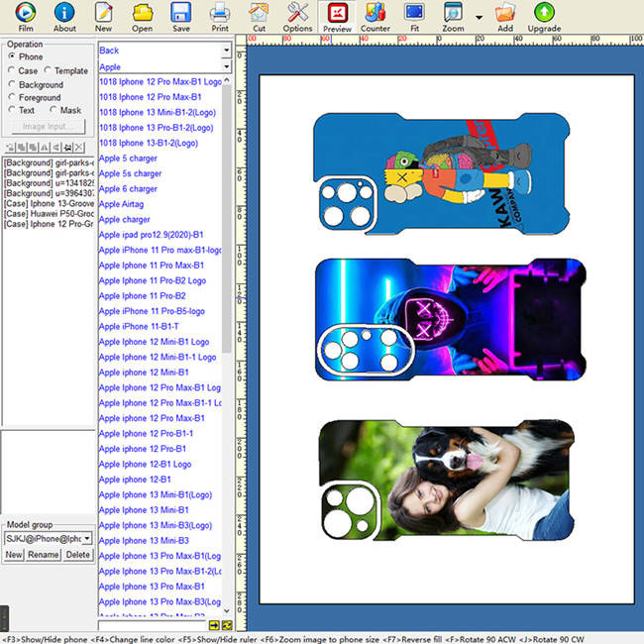Select layer [Case] Huawei P50-Groove
Image resolution: width=644 pixels, height=644 pixels.
[x=49, y=214]
